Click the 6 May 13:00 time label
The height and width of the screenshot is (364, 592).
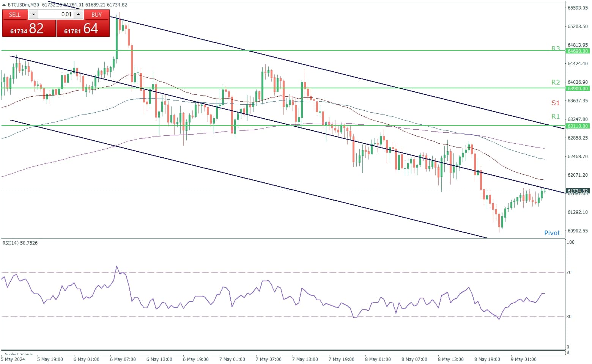coord(159,359)
